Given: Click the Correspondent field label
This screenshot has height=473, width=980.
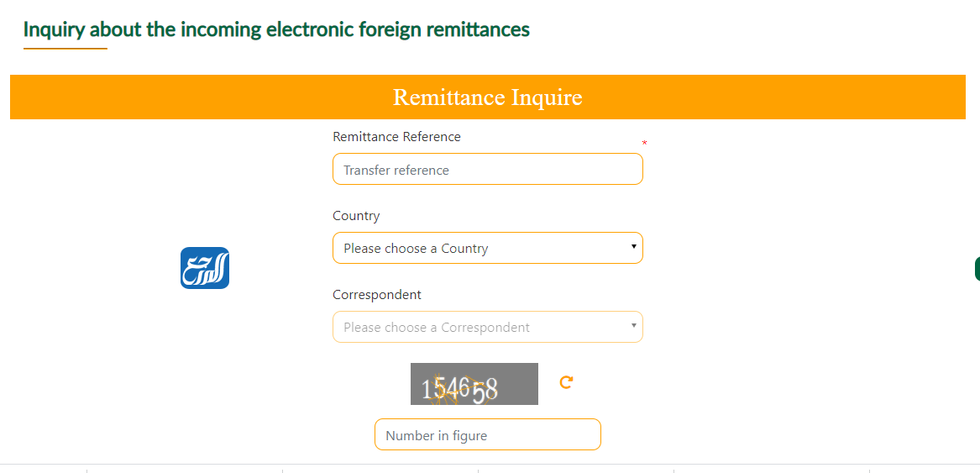Looking at the screenshot, I should [x=377, y=295].
